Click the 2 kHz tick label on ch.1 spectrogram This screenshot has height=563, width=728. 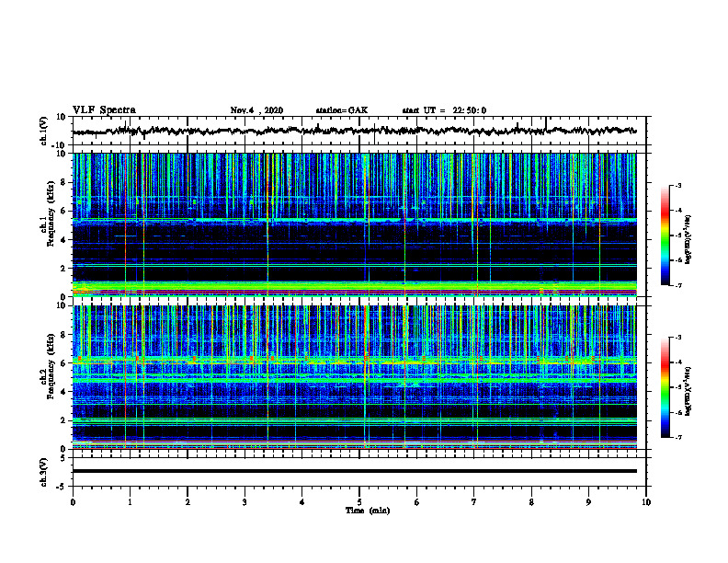[63, 268]
